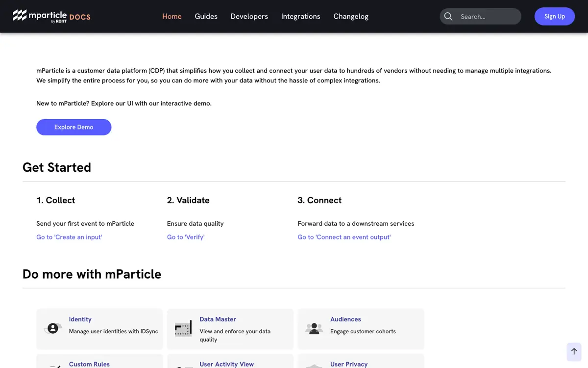The height and width of the screenshot is (368, 588).
Task: Click 'View and enforce your data quality' text
Action: click(235, 335)
